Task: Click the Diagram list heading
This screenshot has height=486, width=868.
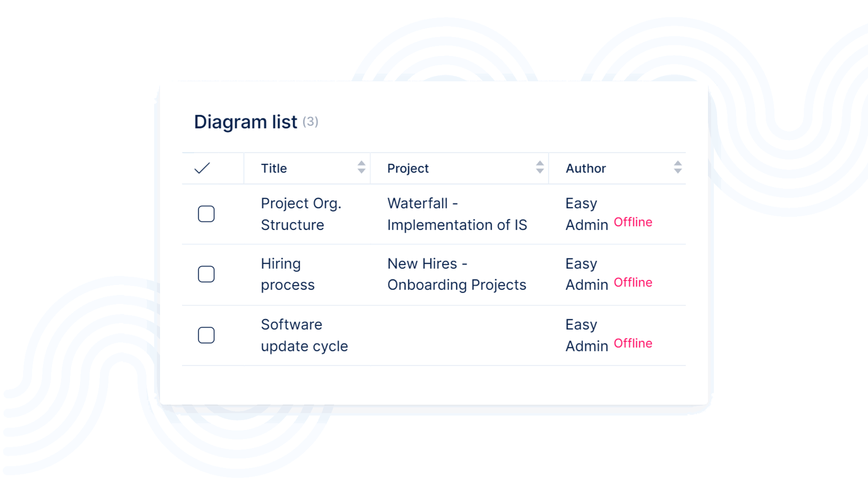Action: coord(245,122)
